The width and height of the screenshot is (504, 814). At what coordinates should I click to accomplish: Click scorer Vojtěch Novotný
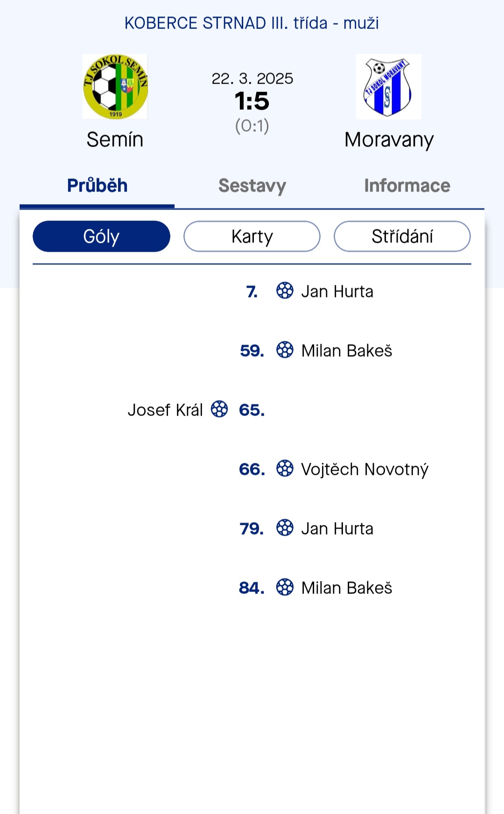364,469
